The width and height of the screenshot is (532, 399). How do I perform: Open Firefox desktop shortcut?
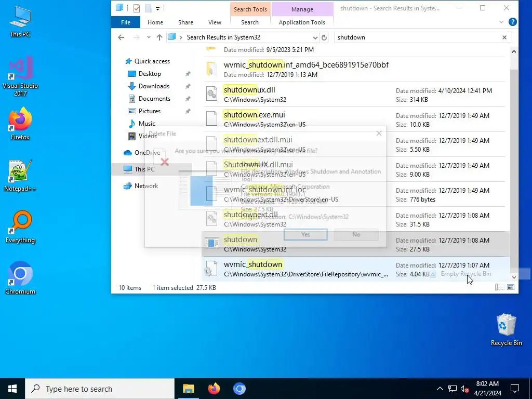pyautogui.click(x=20, y=124)
